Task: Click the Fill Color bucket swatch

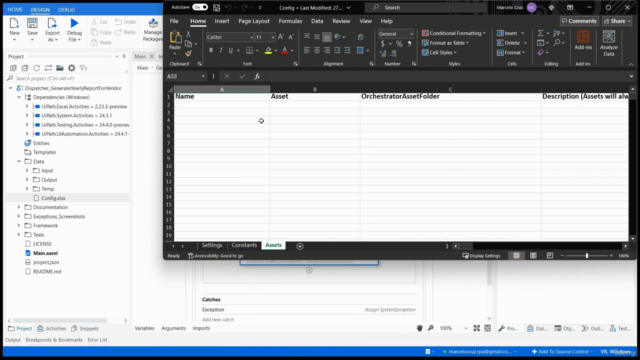Action: pos(268,51)
